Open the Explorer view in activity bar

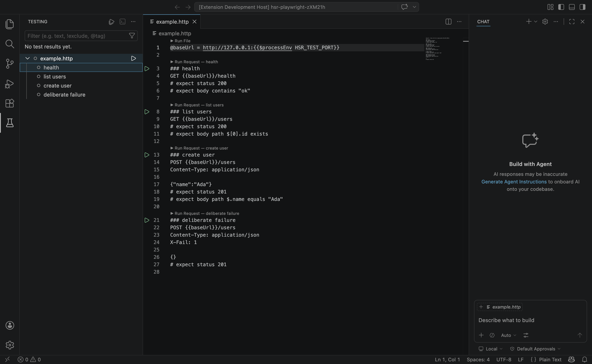(10, 24)
